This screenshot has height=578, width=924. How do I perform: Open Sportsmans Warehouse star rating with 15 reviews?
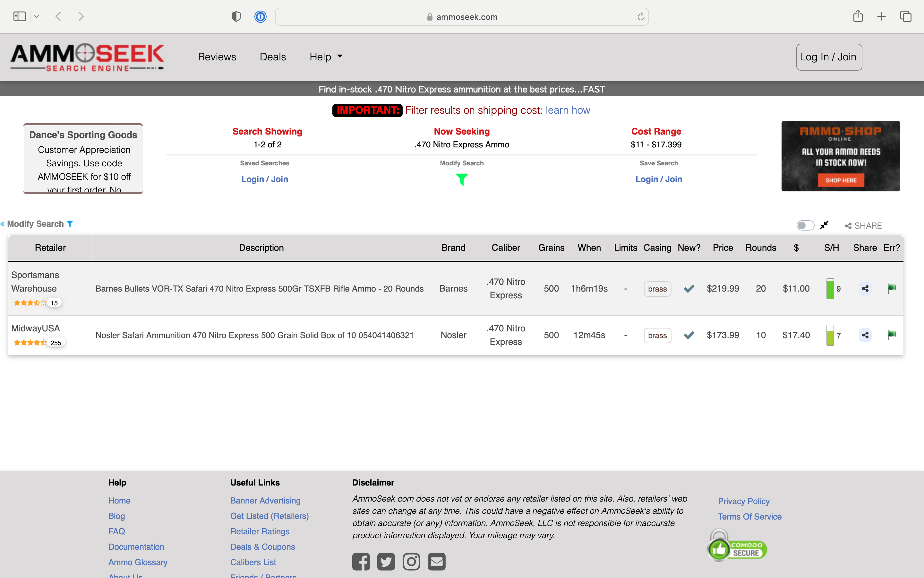tap(38, 303)
